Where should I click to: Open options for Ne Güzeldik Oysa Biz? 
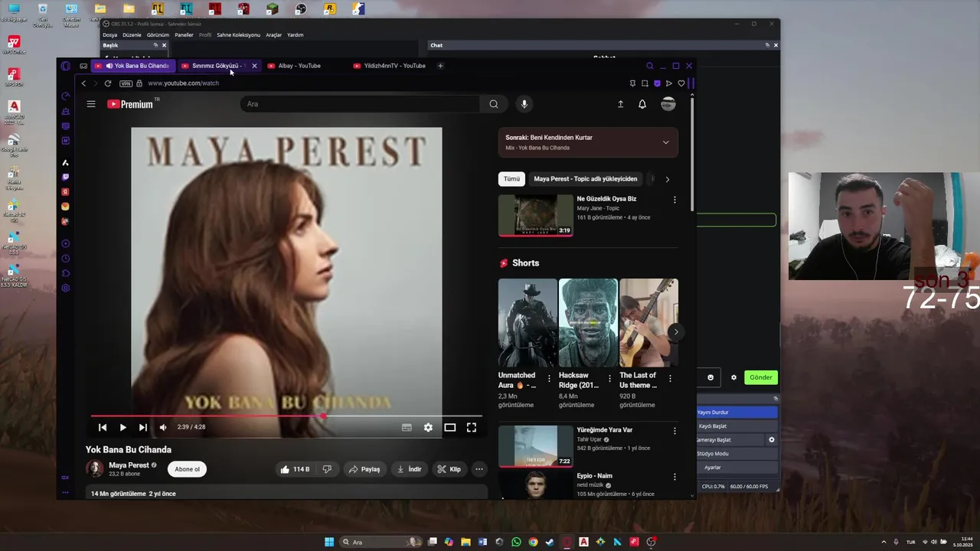[675, 200]
